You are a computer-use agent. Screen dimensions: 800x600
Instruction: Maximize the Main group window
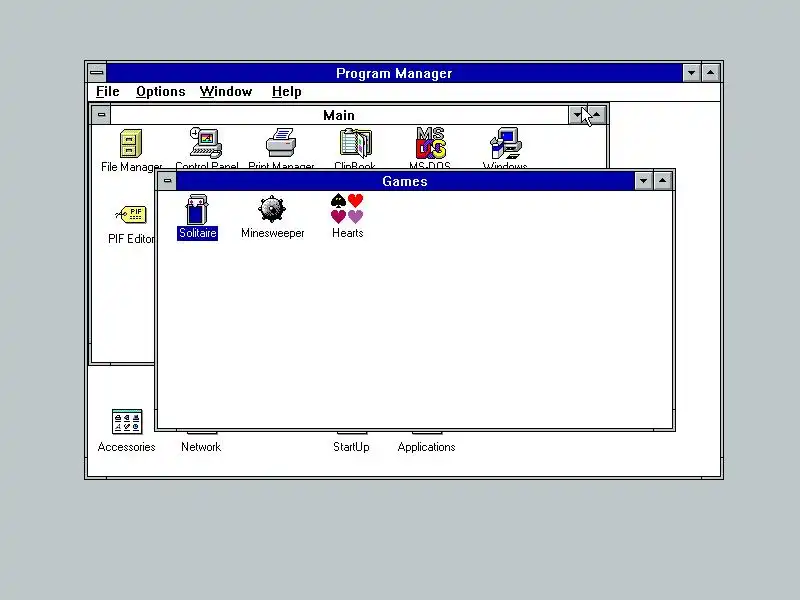point(597,115)
